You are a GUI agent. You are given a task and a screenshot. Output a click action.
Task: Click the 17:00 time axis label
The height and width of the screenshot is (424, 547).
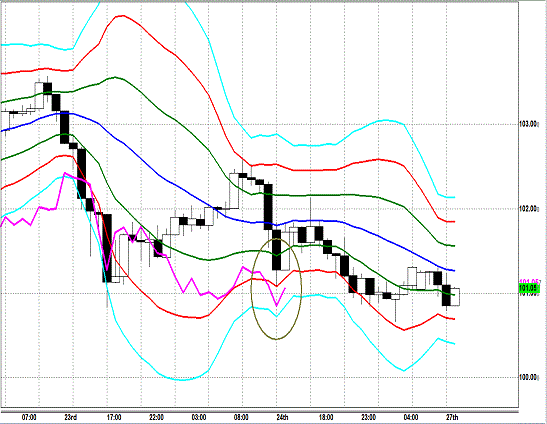114,417
